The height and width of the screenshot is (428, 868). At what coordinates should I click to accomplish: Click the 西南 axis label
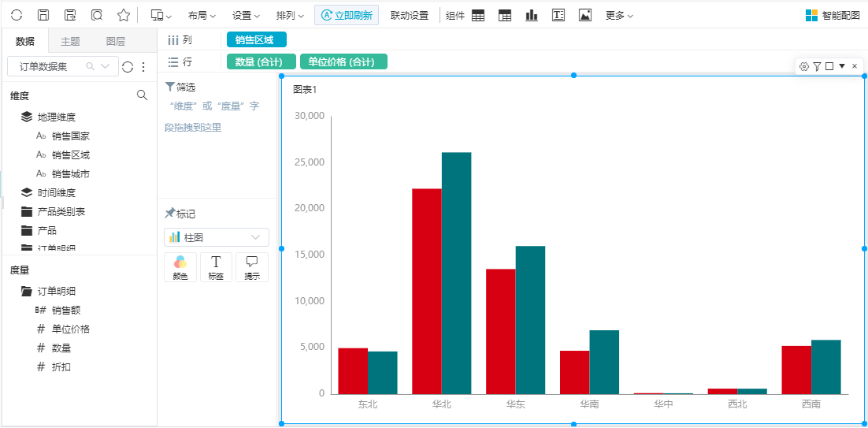pos(811,404)
